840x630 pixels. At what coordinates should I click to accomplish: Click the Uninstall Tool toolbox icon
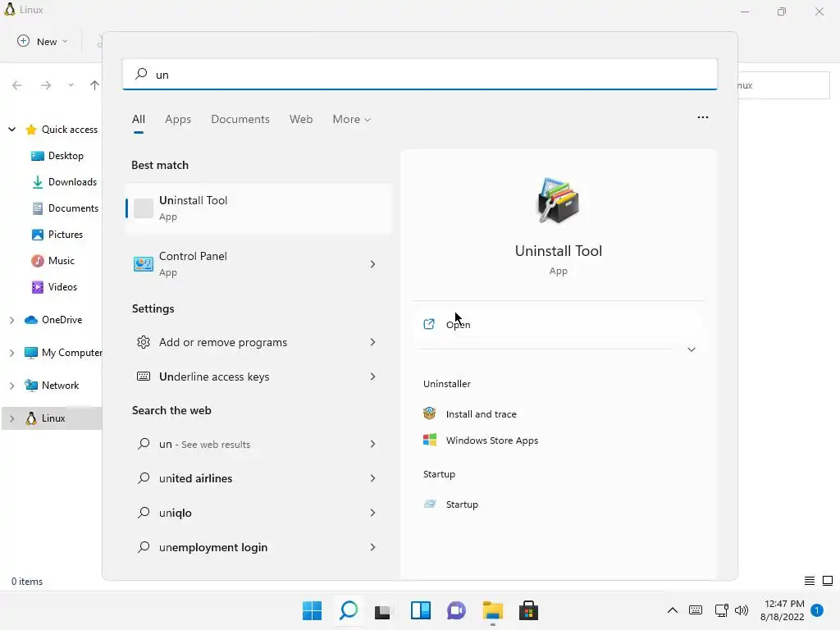click(x=558, y=200)
